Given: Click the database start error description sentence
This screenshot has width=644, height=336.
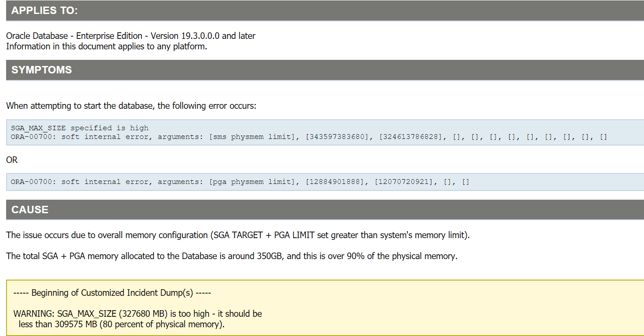Looking at the screenshot, I should (131, 105).
